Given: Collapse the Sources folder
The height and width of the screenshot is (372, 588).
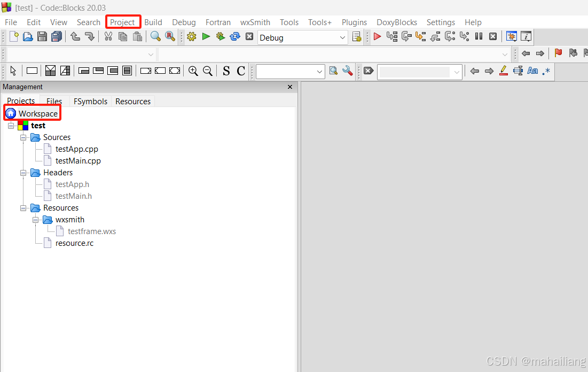Looking at the screenshot, I should [23, 137].
